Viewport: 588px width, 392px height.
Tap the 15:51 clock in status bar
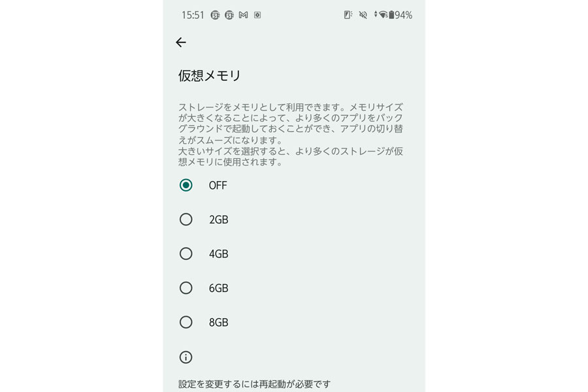click(x=193, y=15)
